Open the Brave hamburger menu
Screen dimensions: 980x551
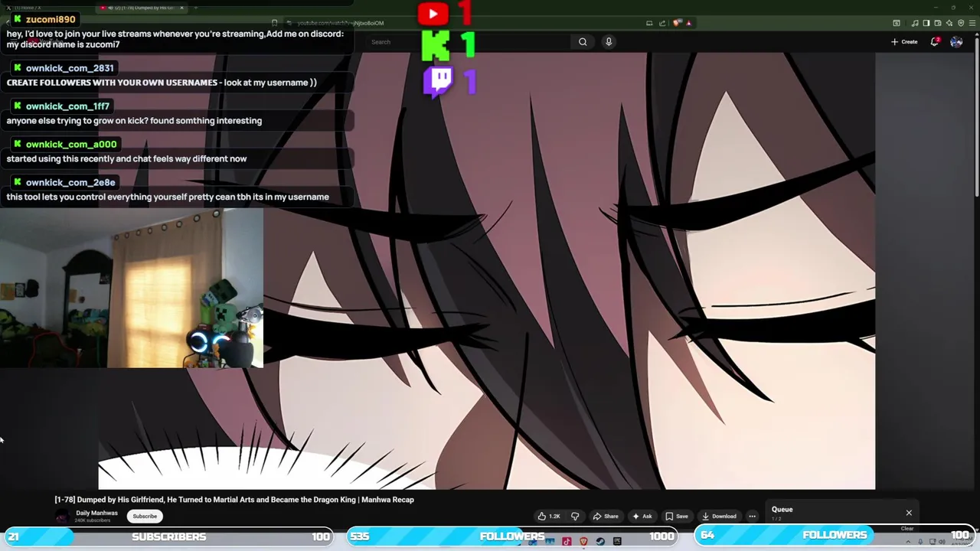pos(972,23)
